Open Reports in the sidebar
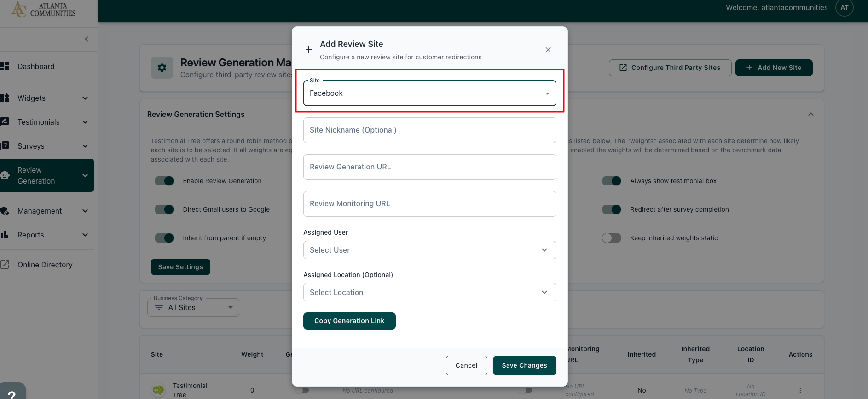 (x=31, y=235)
